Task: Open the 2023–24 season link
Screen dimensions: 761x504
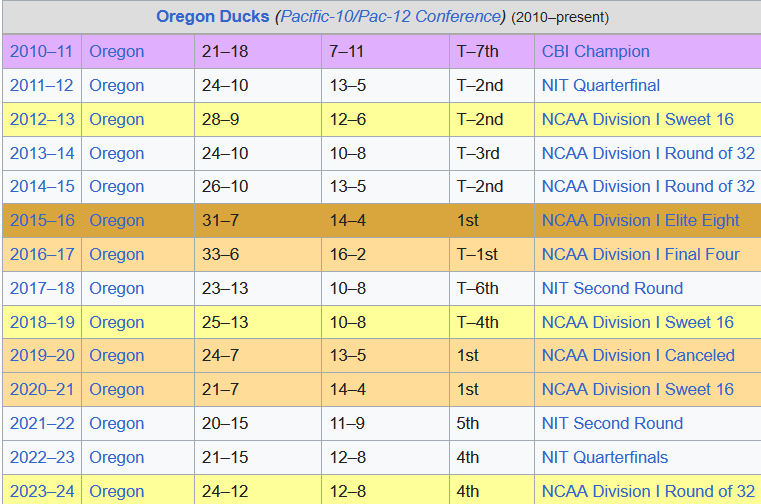Action: click(x=42, y=491)
